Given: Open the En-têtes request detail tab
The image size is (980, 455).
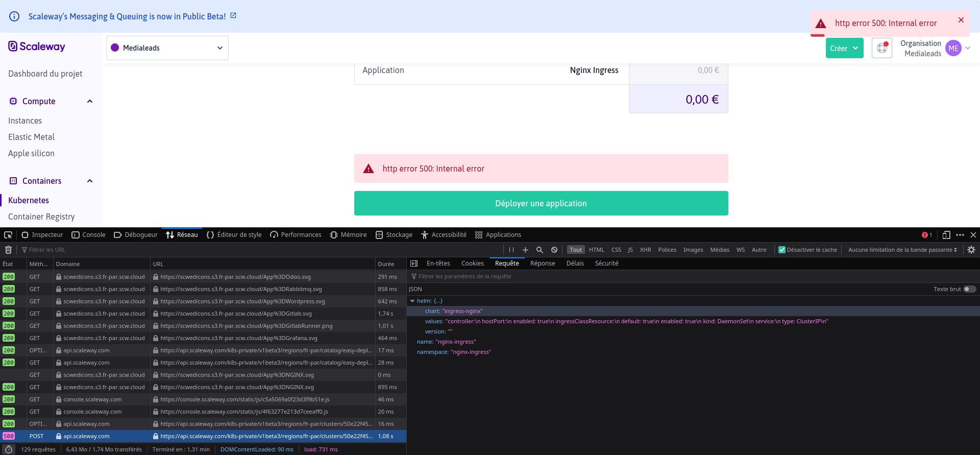Looking at the screenshot, I should [x=438, y=264].
